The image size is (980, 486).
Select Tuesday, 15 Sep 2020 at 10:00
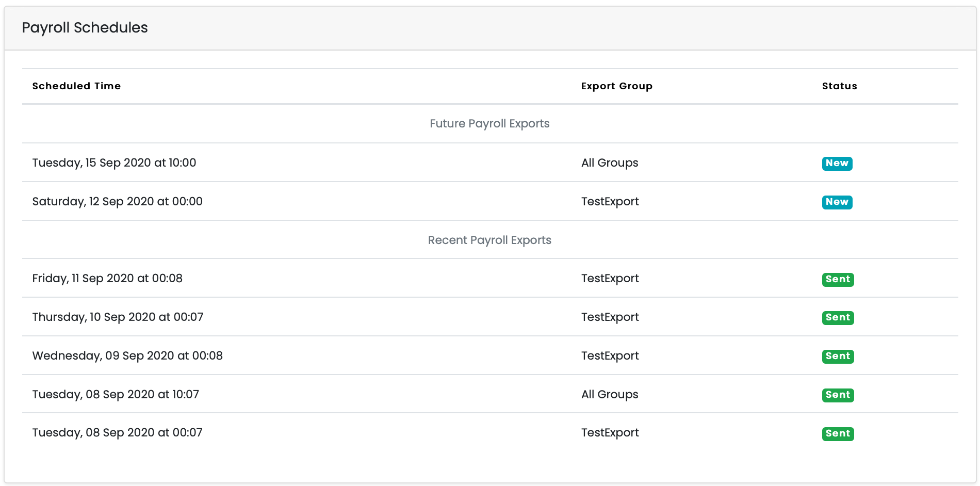pos(114,163)
